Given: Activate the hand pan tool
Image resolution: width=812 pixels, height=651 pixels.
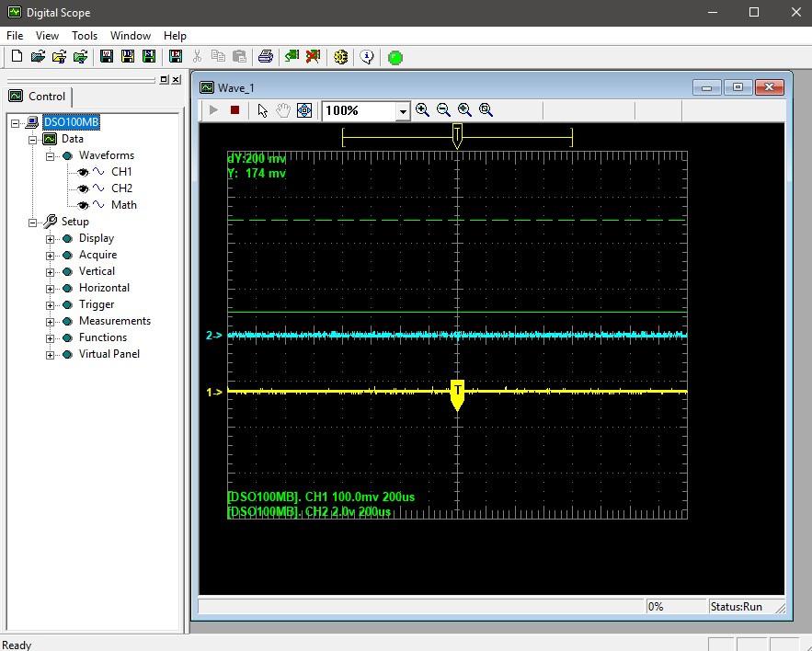Looking at the screenshot, I should coord(283,112).
